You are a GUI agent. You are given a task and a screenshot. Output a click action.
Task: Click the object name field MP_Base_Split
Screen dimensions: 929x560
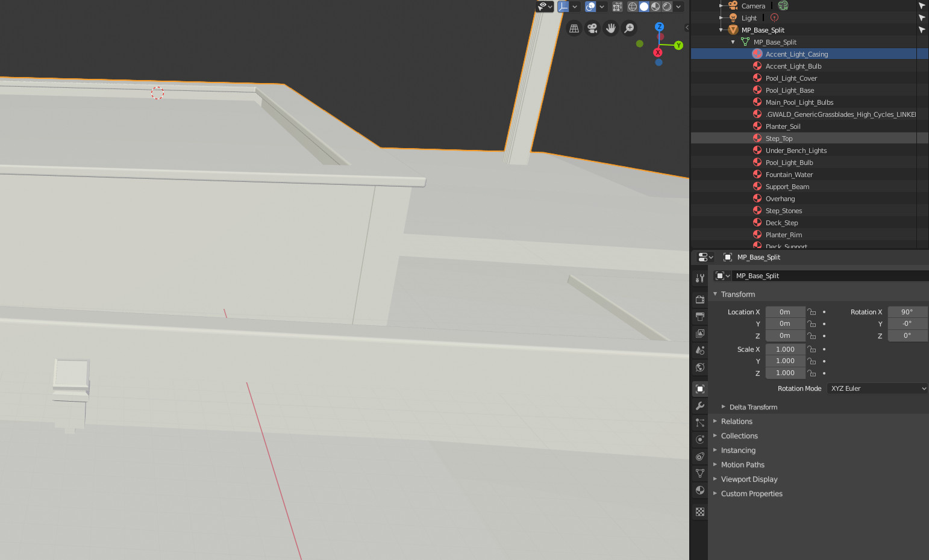[x=830, y=276]
